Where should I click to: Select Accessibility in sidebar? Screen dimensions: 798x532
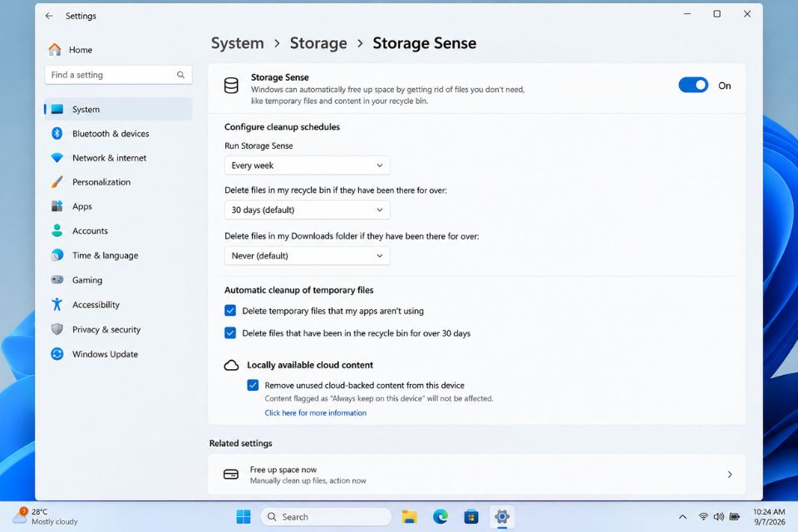pyautogui.click(x=118, y=304)
